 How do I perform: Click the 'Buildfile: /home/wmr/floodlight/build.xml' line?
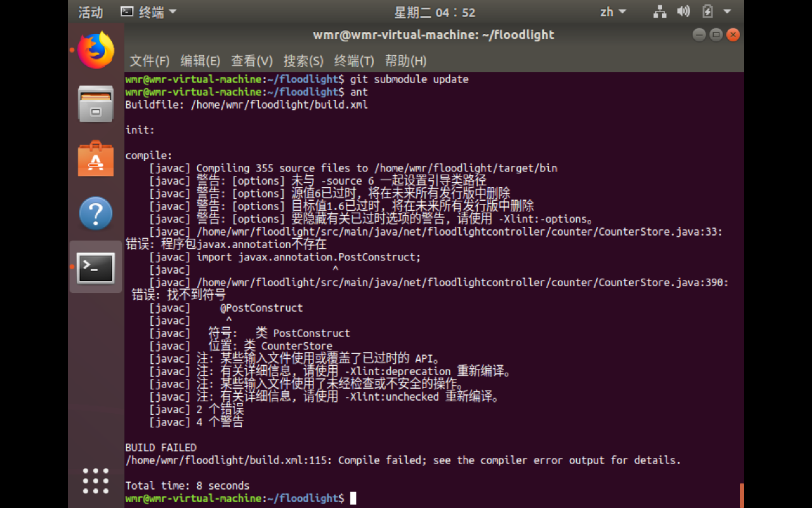tap(247, 104)
